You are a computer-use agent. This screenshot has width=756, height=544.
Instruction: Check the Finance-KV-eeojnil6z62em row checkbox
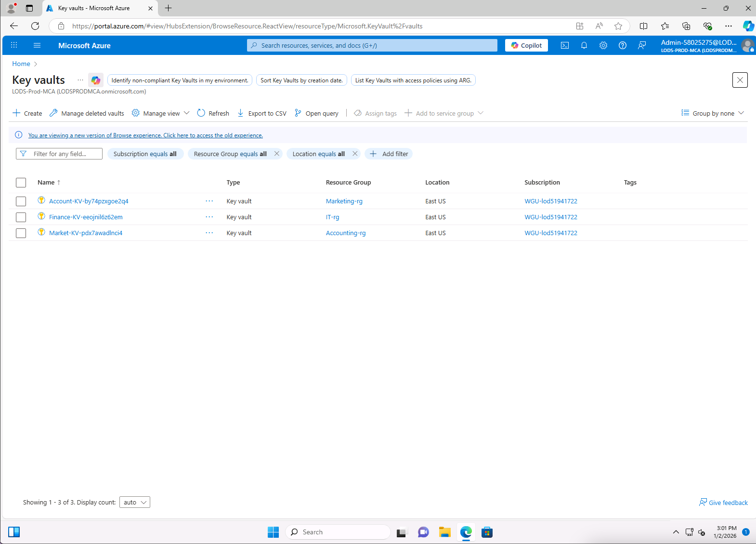click(21, 217)
